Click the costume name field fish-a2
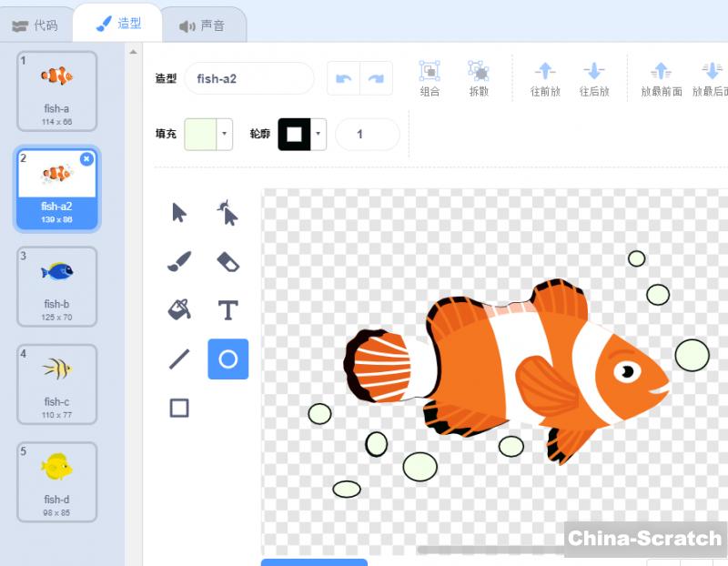 [248, 78]
